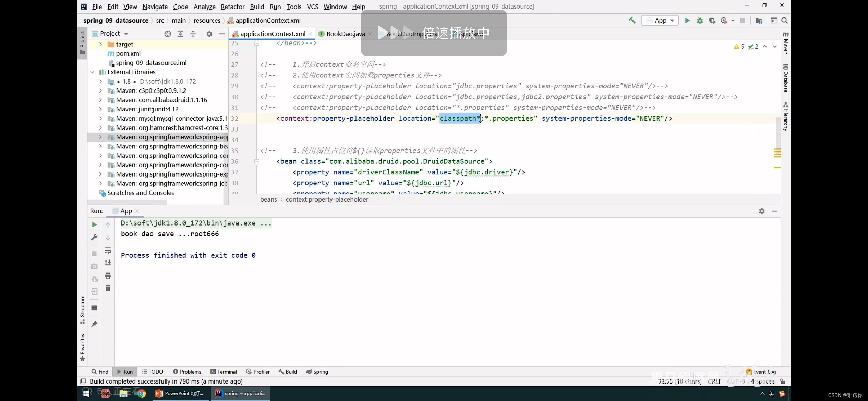The image size is (868, 401).
Task: Open the Terminal tool tab
Action: pyautogui.click(x=224, y=372)
